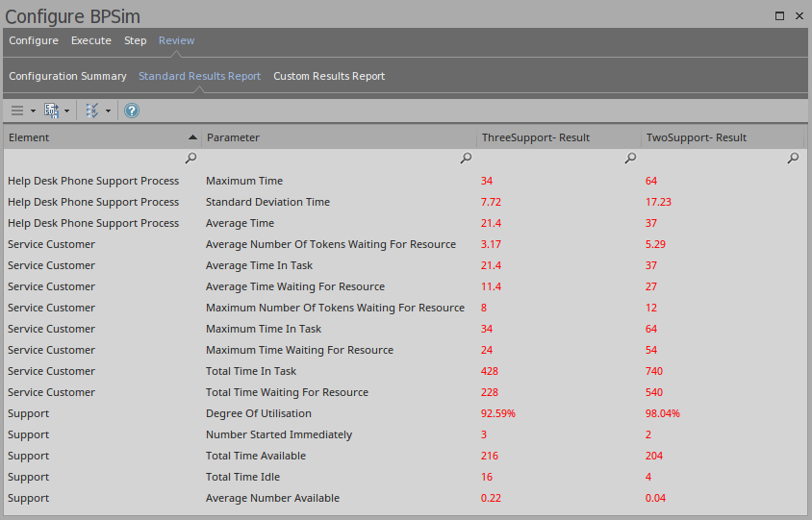Open the Execute menu tab
812x520 pixels.
90,40
